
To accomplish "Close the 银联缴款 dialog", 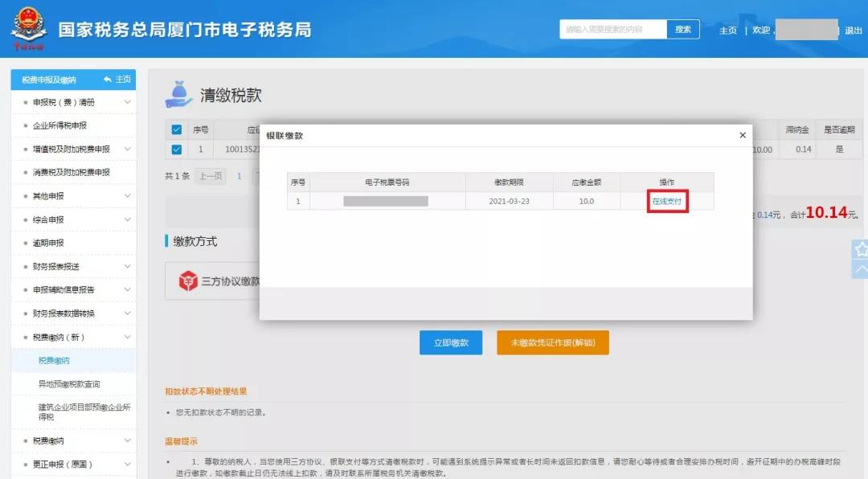I will 743,135.
